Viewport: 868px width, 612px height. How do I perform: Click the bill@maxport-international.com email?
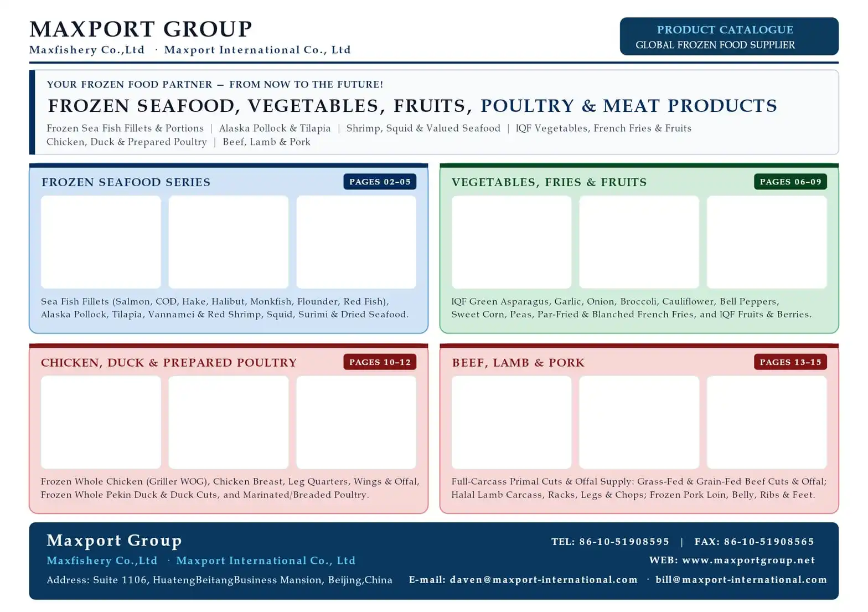741,580
